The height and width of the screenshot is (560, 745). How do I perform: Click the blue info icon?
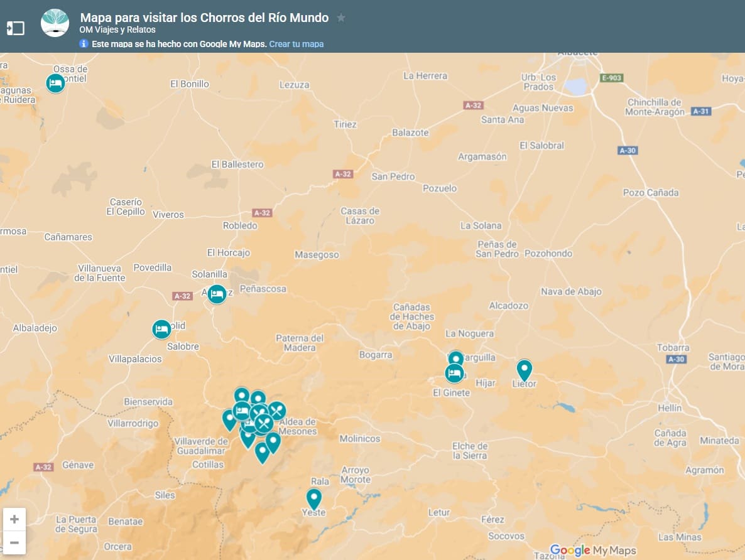tap(84, 44)
